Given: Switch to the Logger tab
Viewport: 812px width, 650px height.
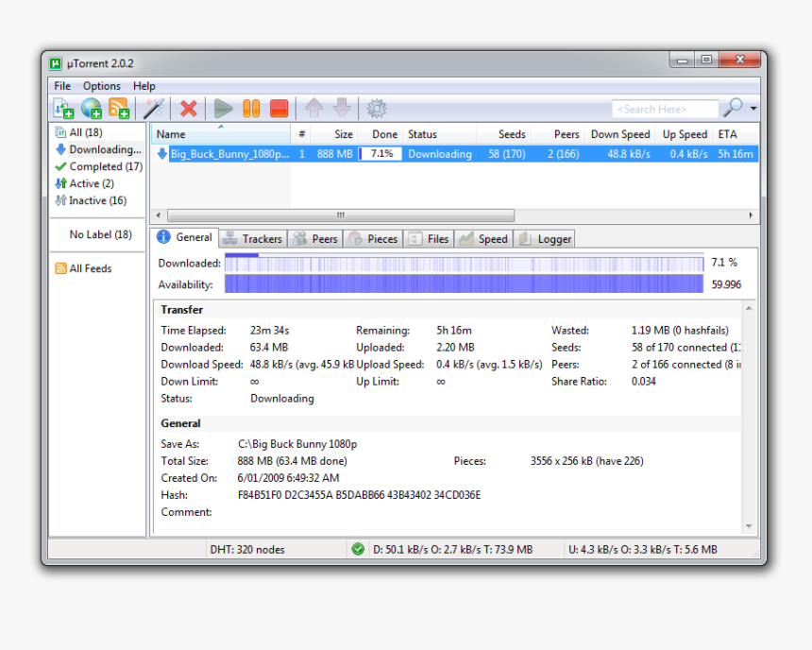Looking at the screenshot, I should (545, 239).
